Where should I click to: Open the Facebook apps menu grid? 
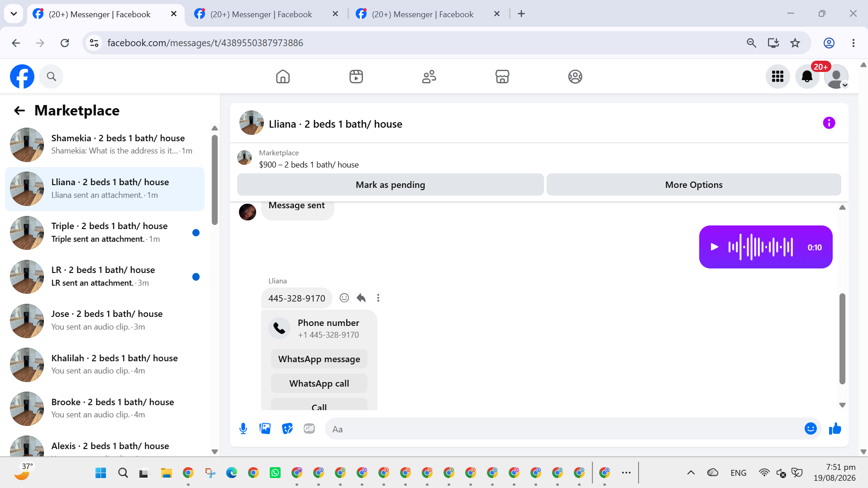click(x=777, y=77)
